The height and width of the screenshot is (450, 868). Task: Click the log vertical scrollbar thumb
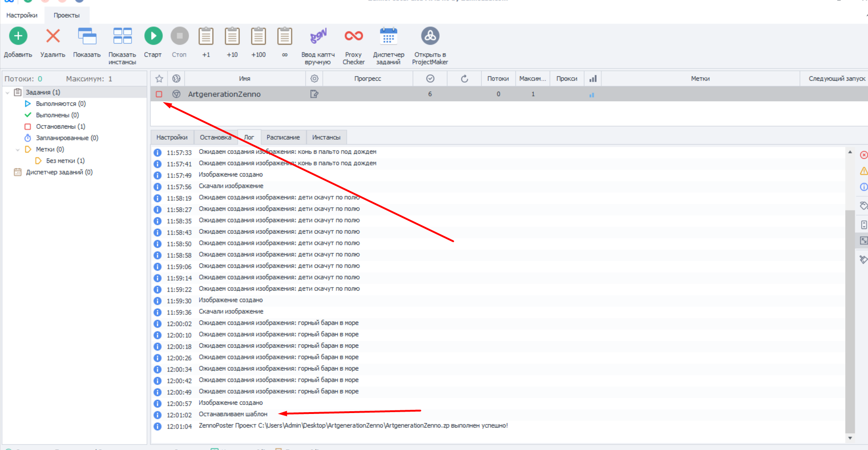click(850, 321)
